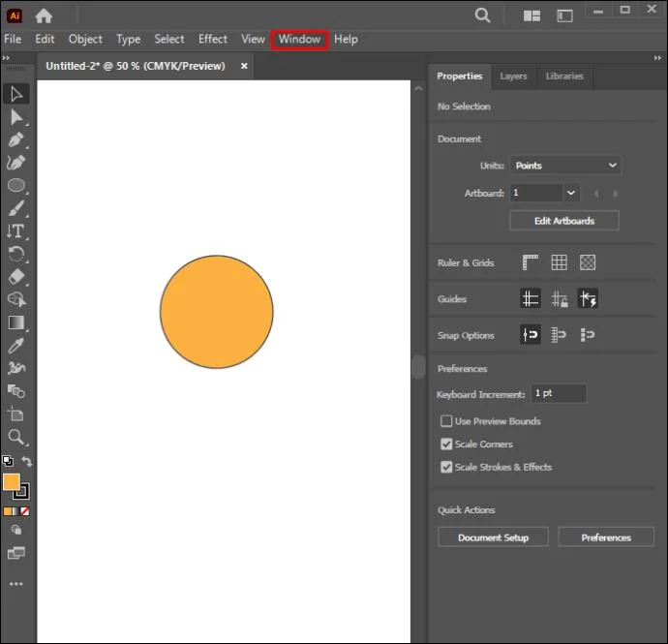The height and width of the screenshot is (644, 668).
Task: Toggle the transparency grid icon
Action: (588, 262)
